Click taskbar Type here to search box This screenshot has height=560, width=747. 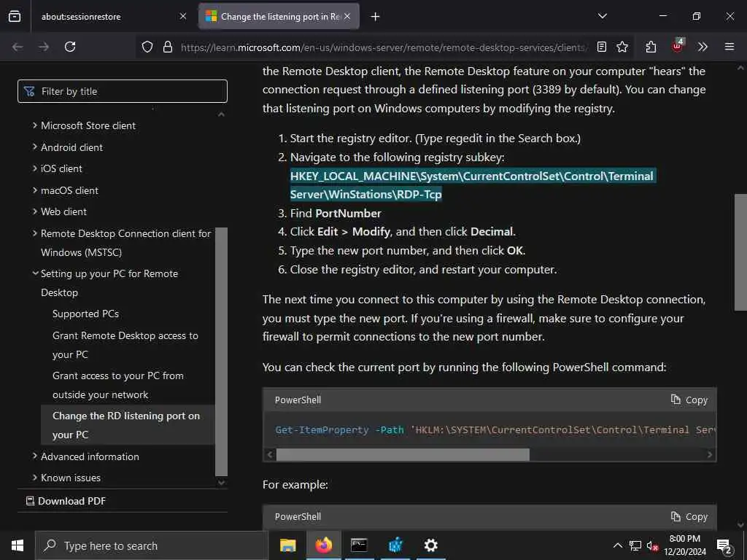pos(152,545)
